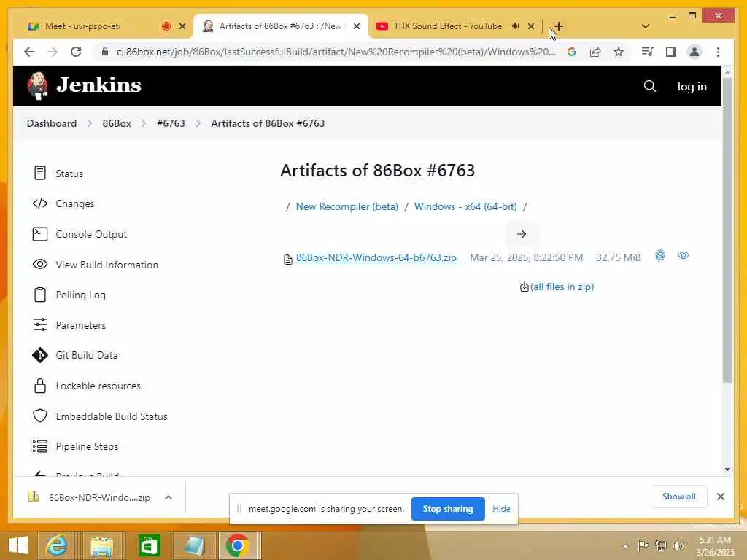
Task: Open Console Output in sidebar
Action: click(x=91, y=234)
